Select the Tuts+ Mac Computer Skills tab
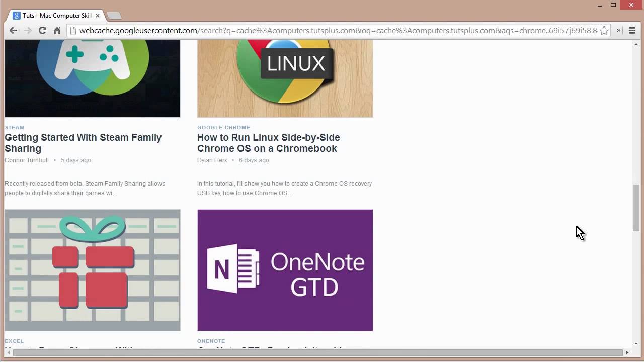Screen dimensions: 644x362 click(56, 16)
